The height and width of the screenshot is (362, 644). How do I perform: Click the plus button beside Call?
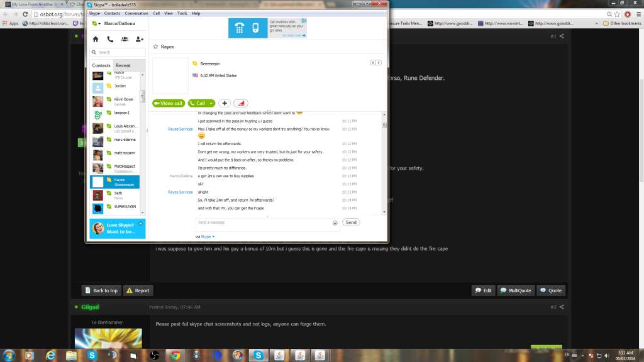click(225, 103)
